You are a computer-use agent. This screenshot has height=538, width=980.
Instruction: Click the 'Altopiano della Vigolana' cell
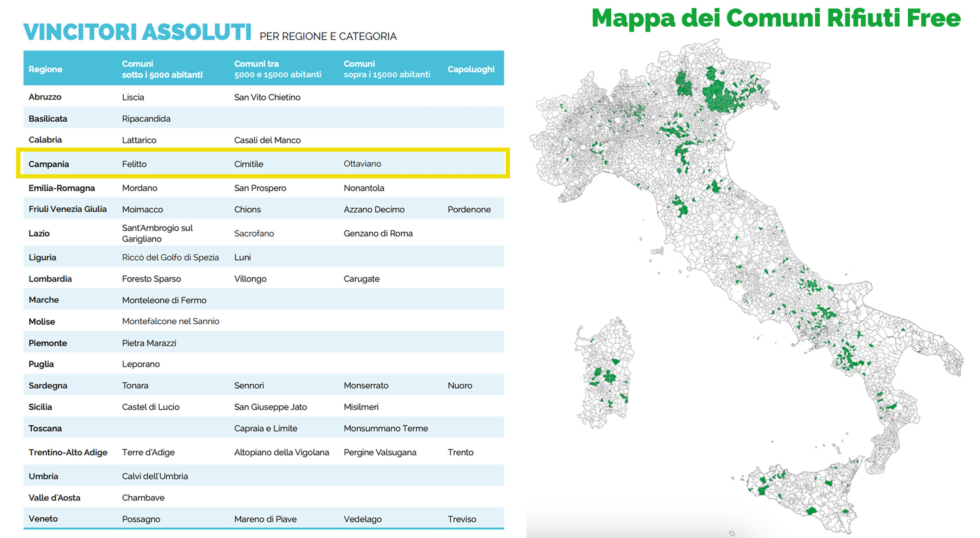click(281, 452)
